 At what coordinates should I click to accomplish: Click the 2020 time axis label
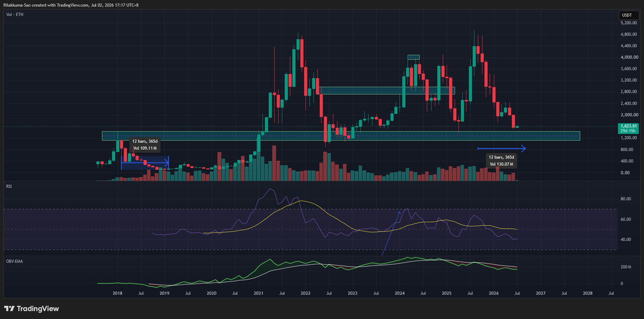tap(211, 294)
